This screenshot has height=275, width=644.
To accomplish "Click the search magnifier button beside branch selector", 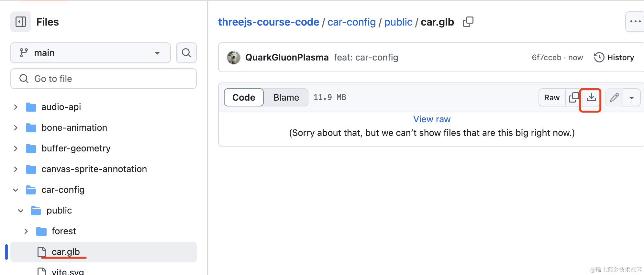I will pos(186,53).
